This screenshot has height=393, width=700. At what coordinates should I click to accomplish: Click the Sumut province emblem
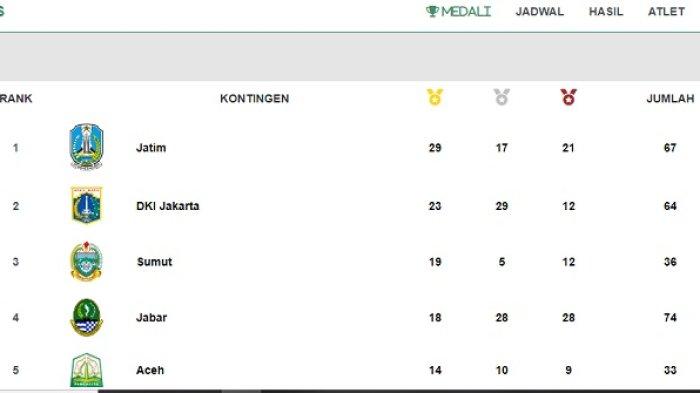point(87,261)
